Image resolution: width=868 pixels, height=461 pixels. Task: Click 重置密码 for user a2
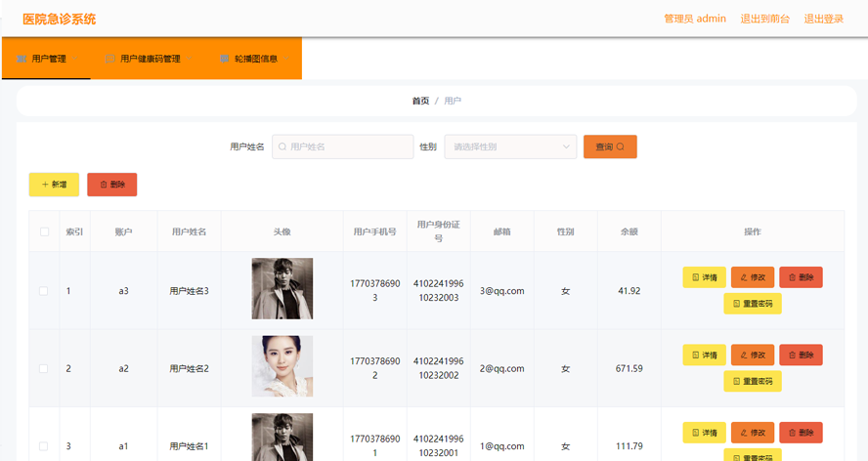tap(753, 381)
